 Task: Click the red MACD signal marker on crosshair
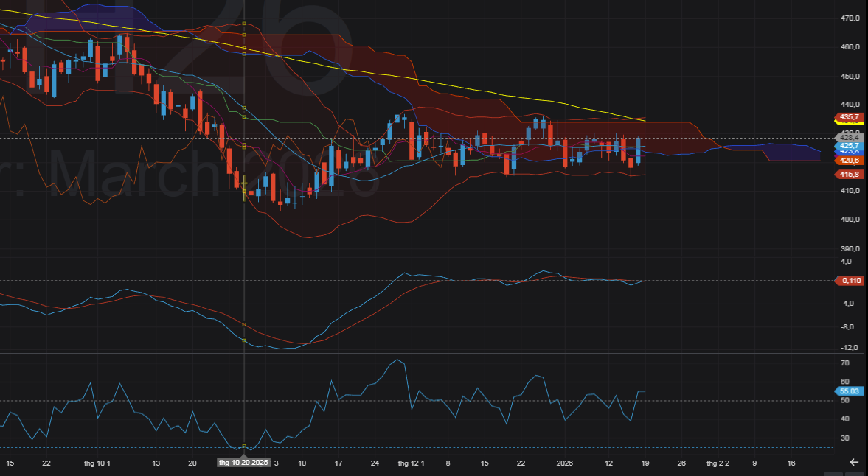tap(244, 324)
